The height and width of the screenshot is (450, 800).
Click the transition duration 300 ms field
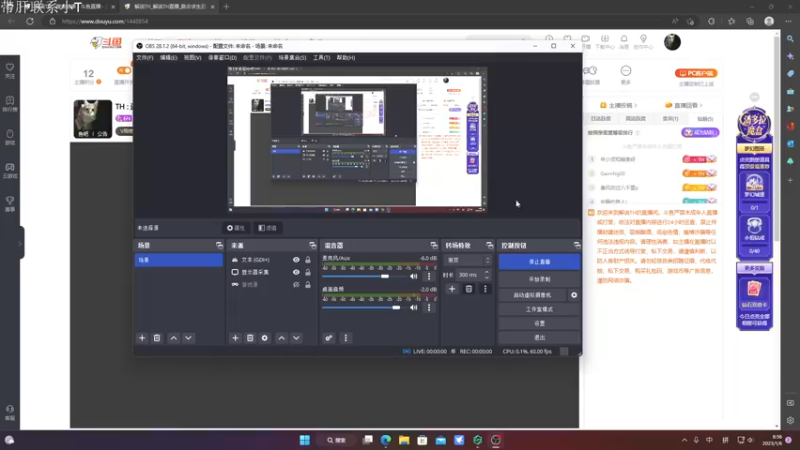(469, 275)
